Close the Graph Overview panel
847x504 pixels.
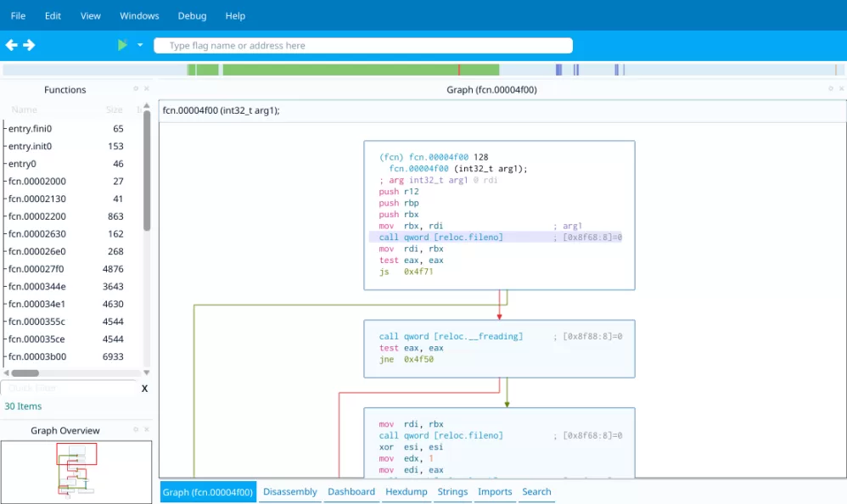[x=147, y=430]
